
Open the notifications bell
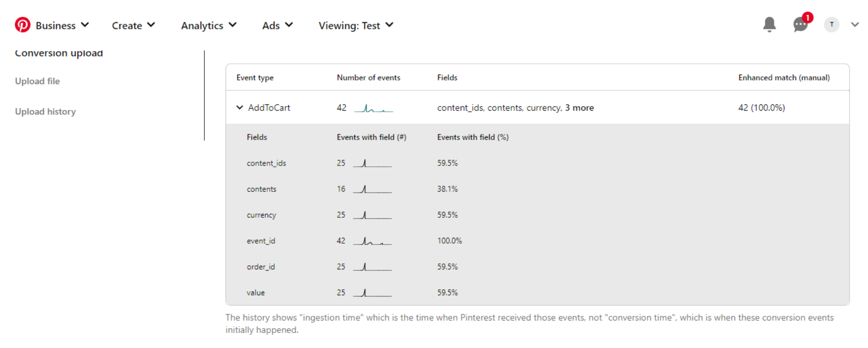click(769, 24)
